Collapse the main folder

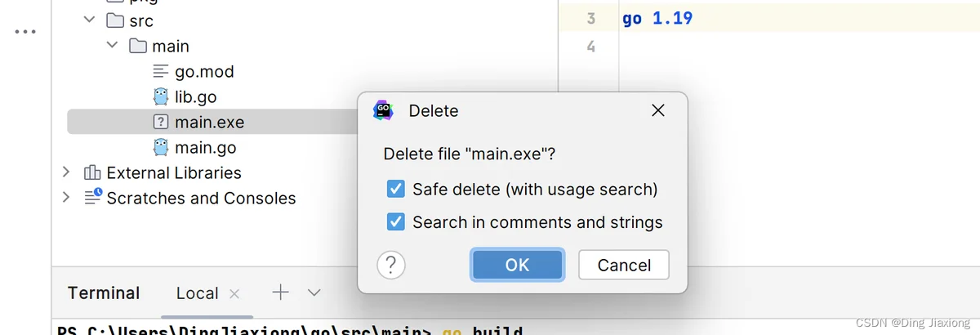coord(113,46)
